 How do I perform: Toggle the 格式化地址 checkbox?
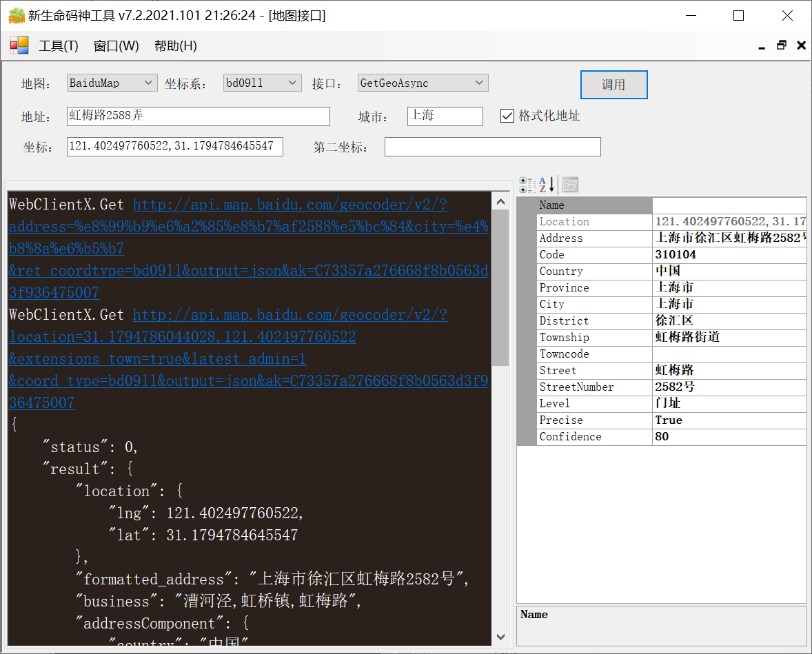pos(507,116)
